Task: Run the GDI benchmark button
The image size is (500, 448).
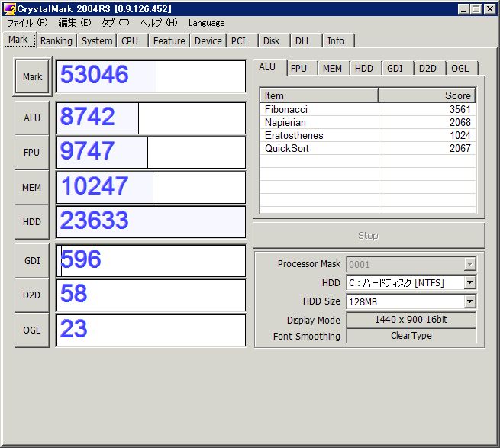Action: [32, 260]
